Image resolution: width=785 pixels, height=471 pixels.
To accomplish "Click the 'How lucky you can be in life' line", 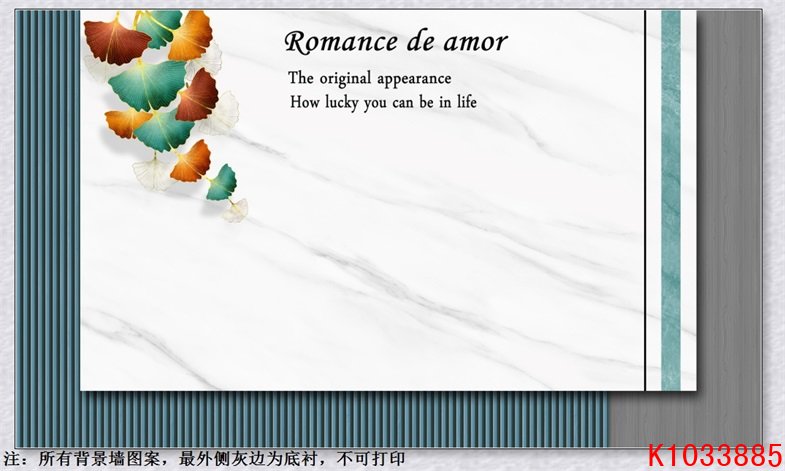I will coord(383,102).
